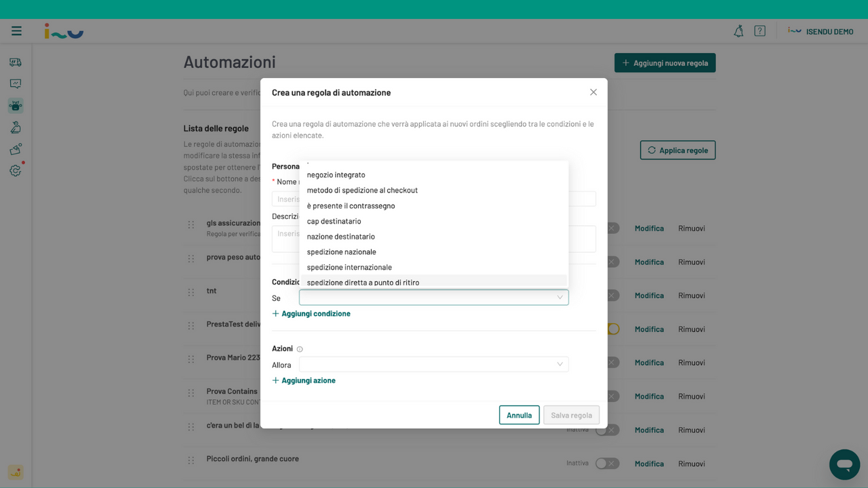Toggle the Piccoli ordini, grande cuore rule switch
This screenshot has height=488, width=868.
click(607, 464)
